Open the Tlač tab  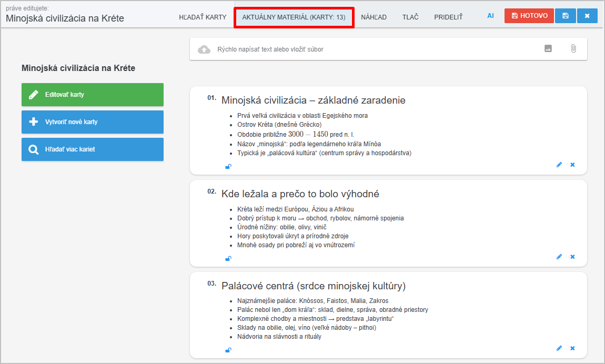(410, 17)
